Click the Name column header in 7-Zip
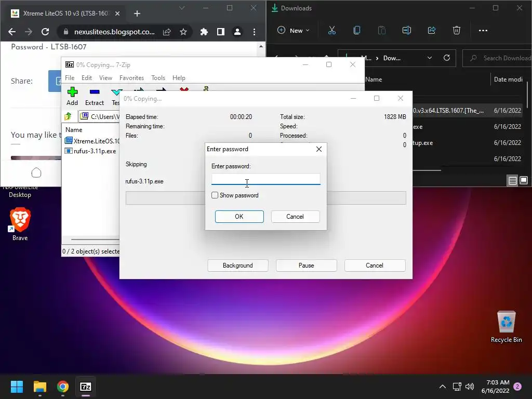This screenshot has width=532, height=399. (74, 129)
